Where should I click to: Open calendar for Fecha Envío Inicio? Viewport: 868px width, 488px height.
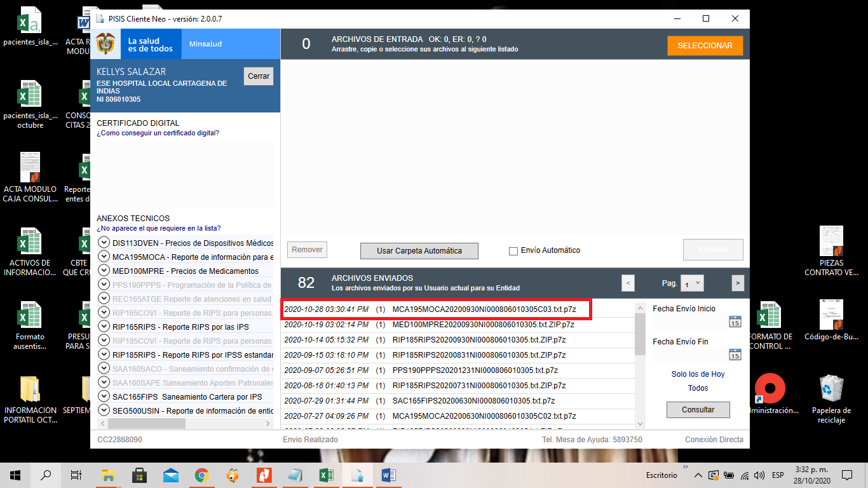pyautogui.click(x=735, y=322)
